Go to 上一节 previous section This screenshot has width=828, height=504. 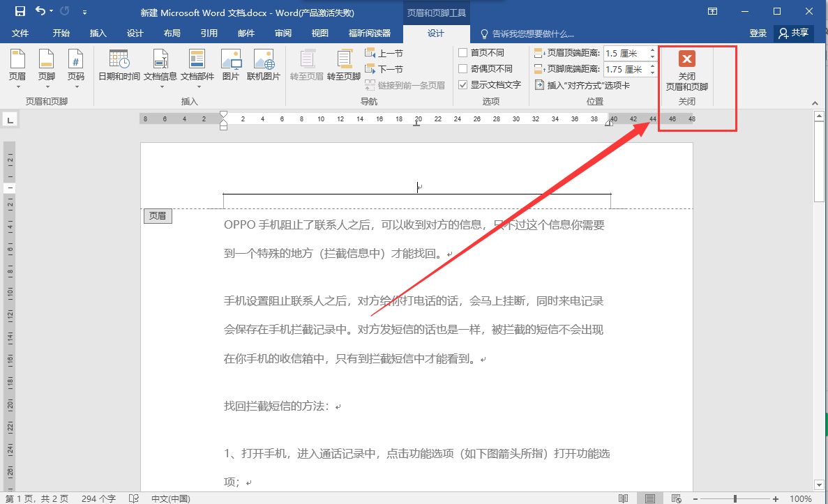(384, 53)
